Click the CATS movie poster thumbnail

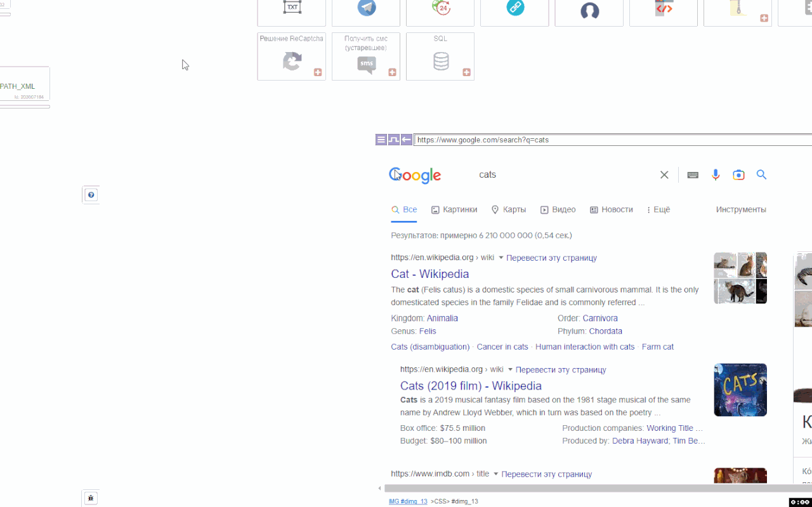[740, 390]
